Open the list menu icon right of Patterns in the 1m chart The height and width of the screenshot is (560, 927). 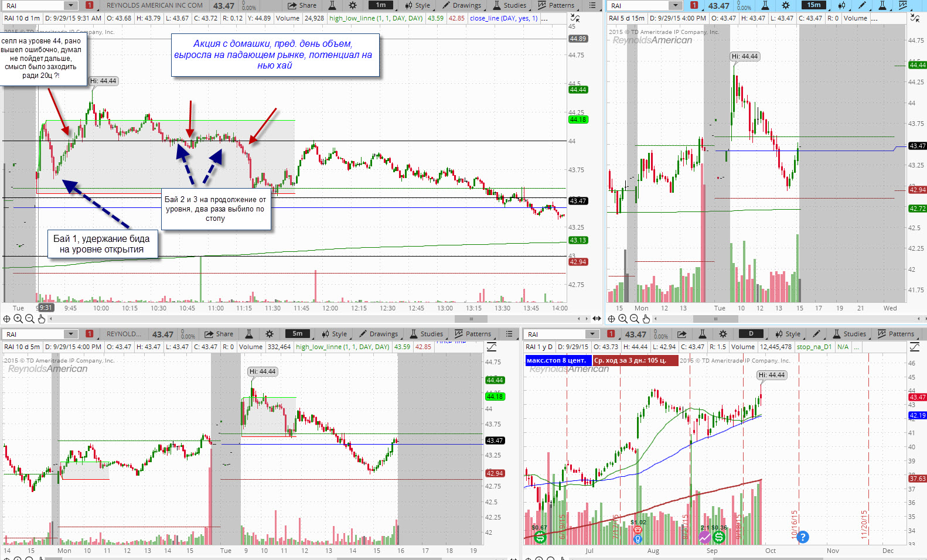(592, 5)
